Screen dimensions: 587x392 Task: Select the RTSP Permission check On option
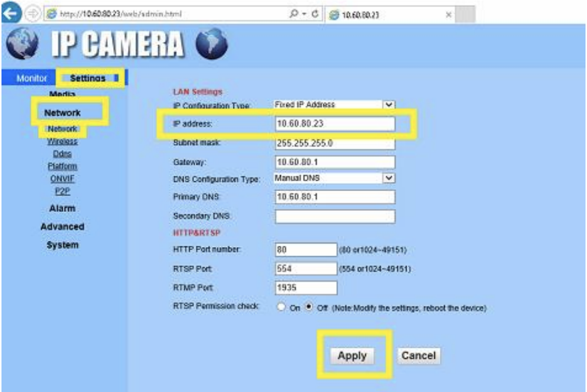click(x=282, y=307)
